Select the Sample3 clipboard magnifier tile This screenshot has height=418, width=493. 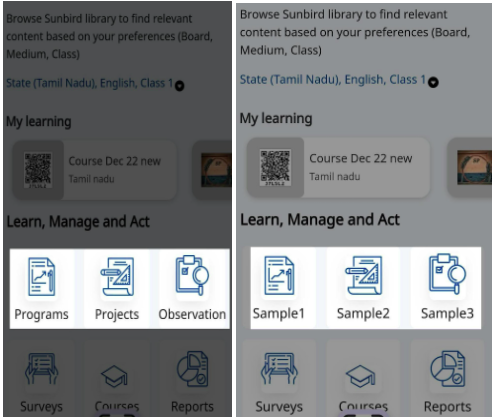click(447, 288)
